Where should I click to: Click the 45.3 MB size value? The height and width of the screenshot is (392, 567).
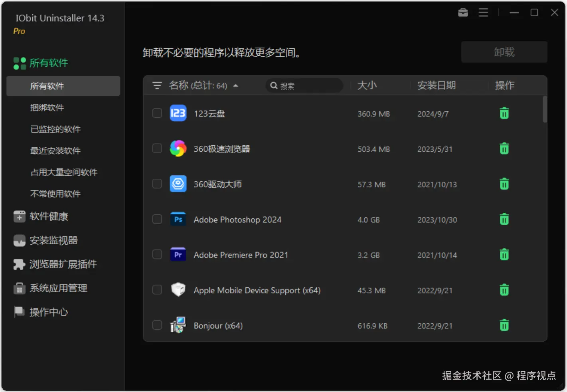(371, 291)
